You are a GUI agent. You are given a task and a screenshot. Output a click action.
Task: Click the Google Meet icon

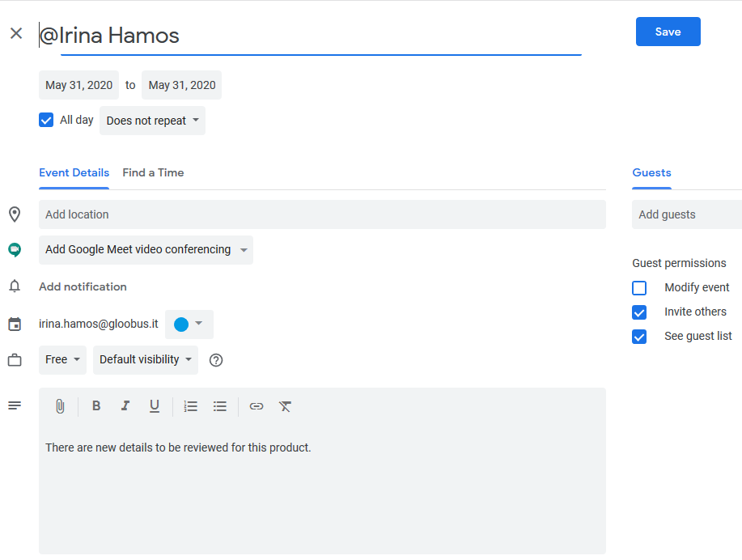click(x=15, y=249)
